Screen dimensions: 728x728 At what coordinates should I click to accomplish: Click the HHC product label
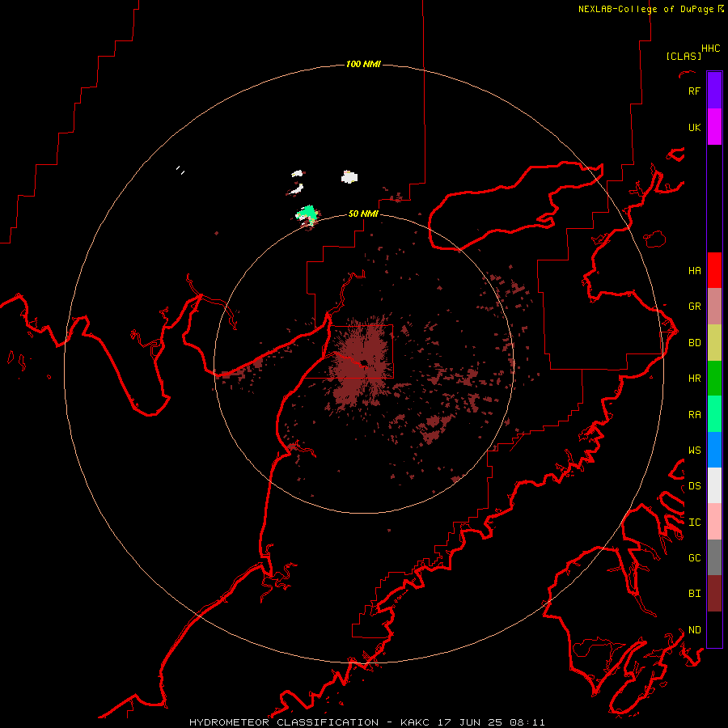[710, 49]
